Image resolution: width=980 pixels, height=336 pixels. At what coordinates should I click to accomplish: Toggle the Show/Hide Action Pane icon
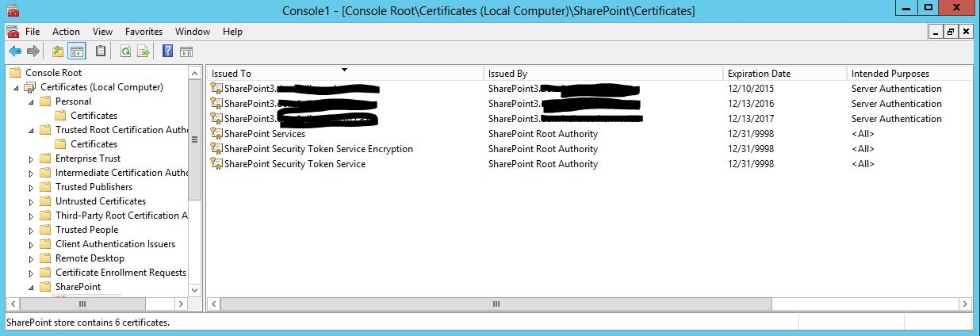point(186,52)
